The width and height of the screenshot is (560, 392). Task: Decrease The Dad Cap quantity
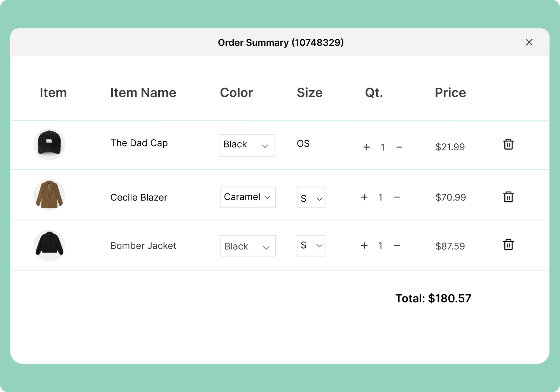tap(399, 147)
